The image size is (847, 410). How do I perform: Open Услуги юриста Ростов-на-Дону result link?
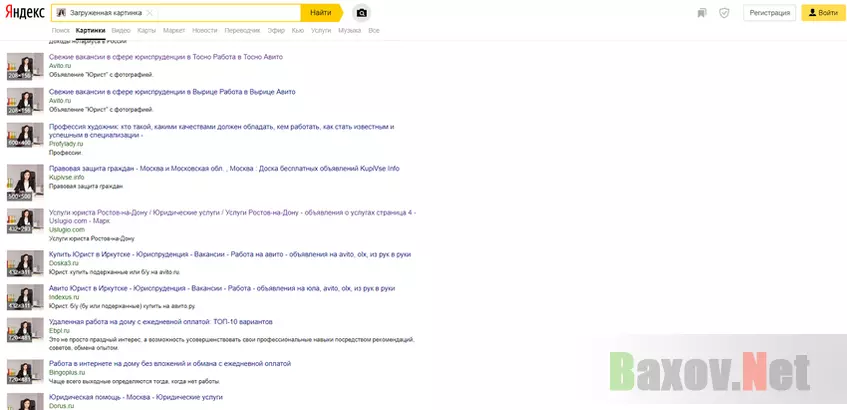click(232, 217)
